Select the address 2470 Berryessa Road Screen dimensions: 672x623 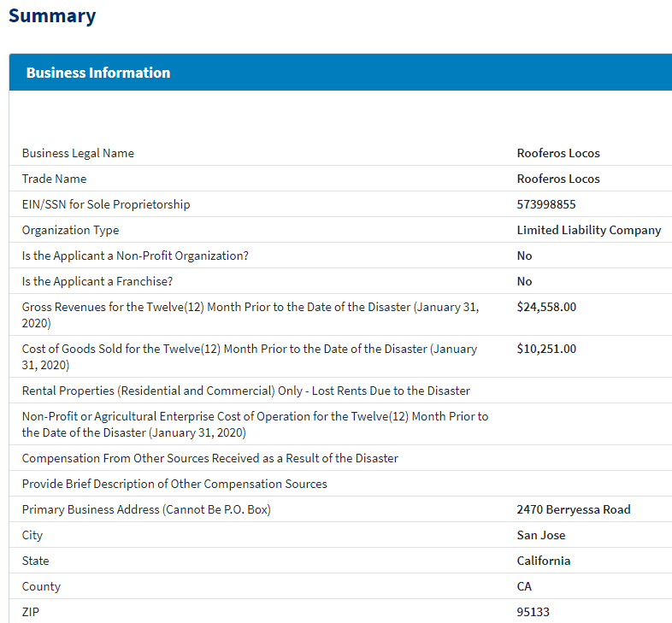[574, 509]
